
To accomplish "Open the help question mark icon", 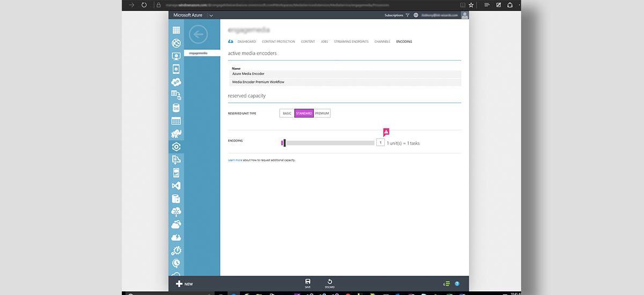I will [x=457, y=284].
